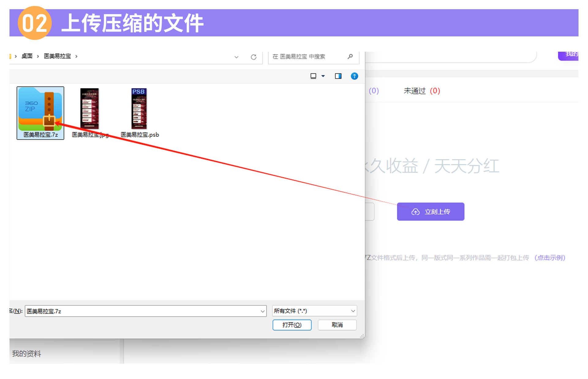Expand the chevron after 医美易拉宝 breadcrumb
Viewport: 588px width, 379px height.
tap(76, 56)
